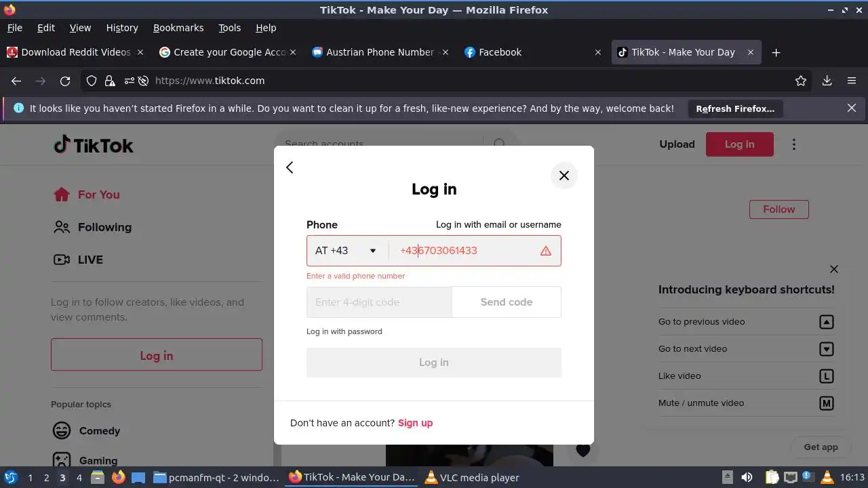Screen dimensions: 868x488
Task: Dismiss the Firefox refresh notification bar
Action: point(852,108)
